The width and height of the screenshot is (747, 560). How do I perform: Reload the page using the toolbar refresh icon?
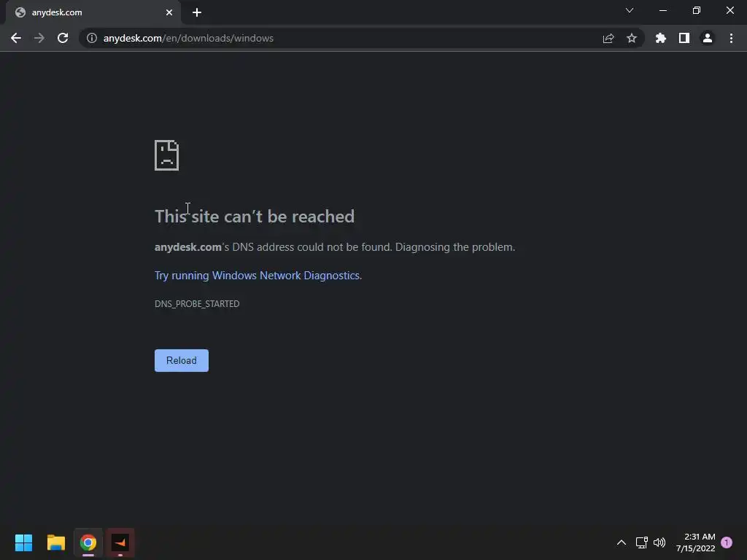(63, 38)
